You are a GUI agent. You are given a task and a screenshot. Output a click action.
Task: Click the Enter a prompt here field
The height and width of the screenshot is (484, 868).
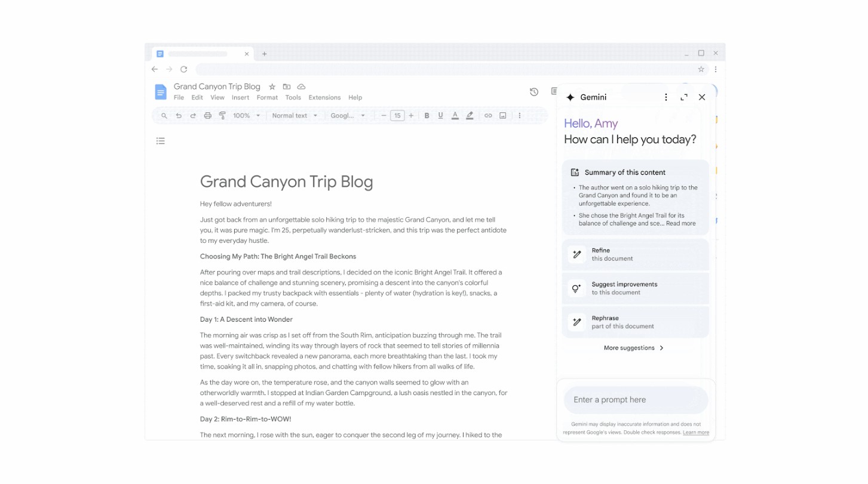636,400
